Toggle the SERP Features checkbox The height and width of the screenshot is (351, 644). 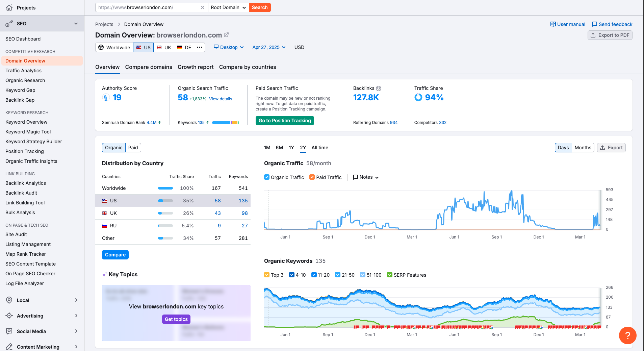[390, 275]
